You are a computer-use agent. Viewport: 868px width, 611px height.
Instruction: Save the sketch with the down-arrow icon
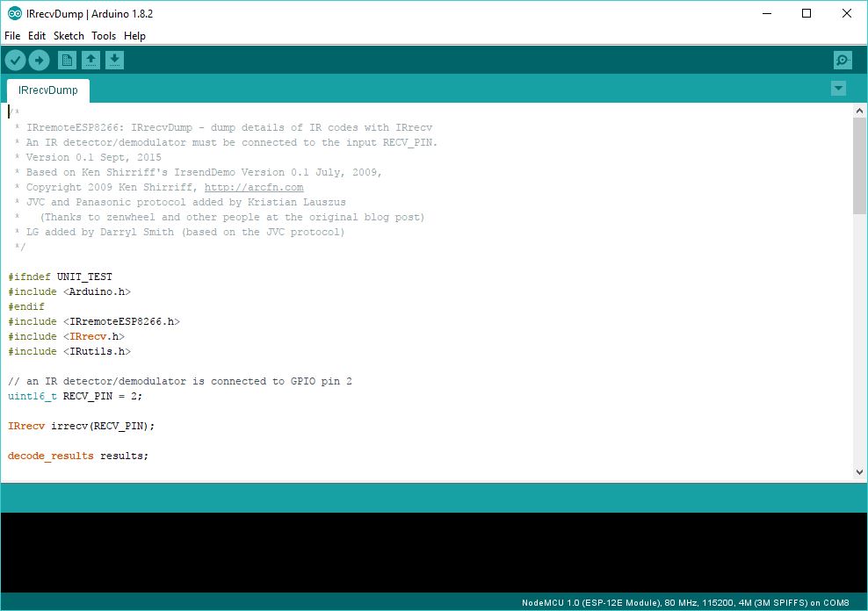tap(114, 61)
